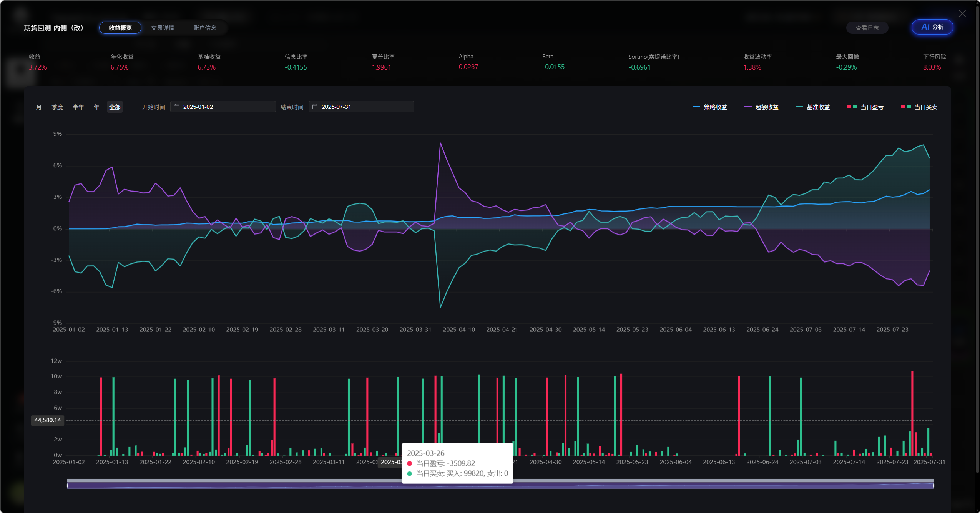Select the 季度 time range

[x=57, y=107]
